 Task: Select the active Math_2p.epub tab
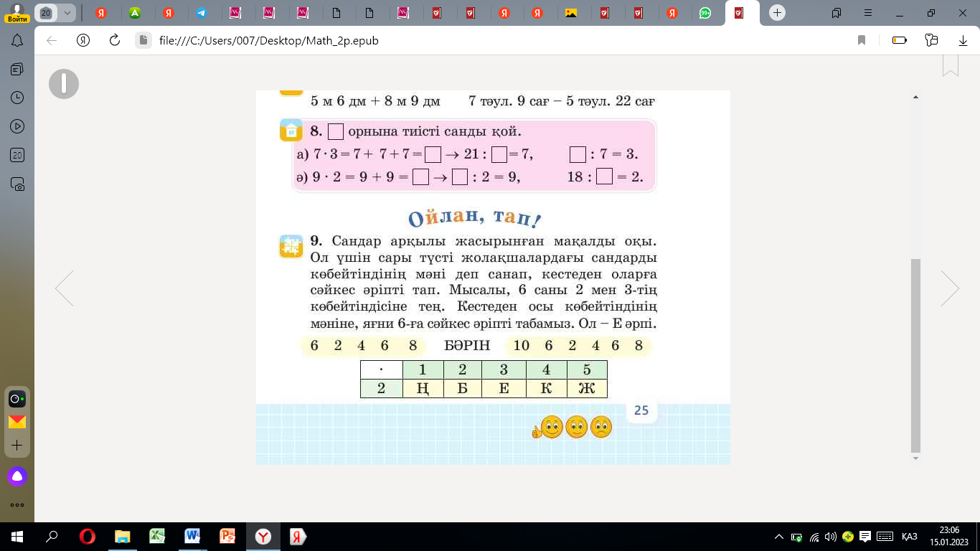click(742, 13)
